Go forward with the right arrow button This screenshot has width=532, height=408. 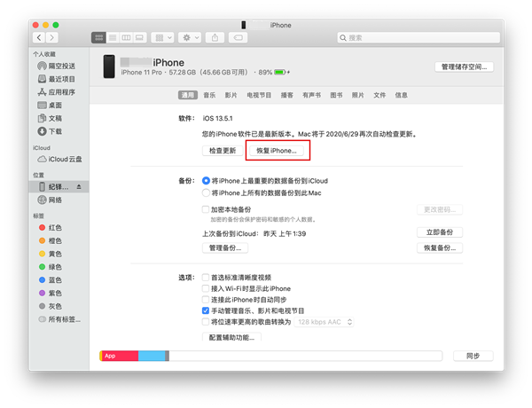pyautogui.click(x=51, y=37)
